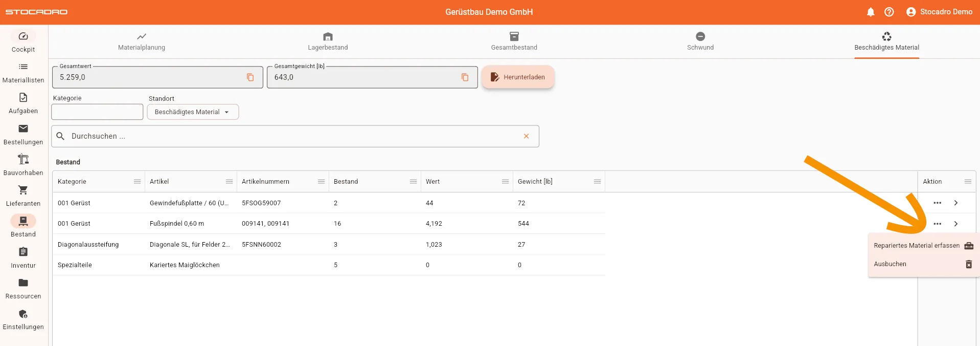Clear the search field with X
980x346 pixels.
[x=526, y=136]
